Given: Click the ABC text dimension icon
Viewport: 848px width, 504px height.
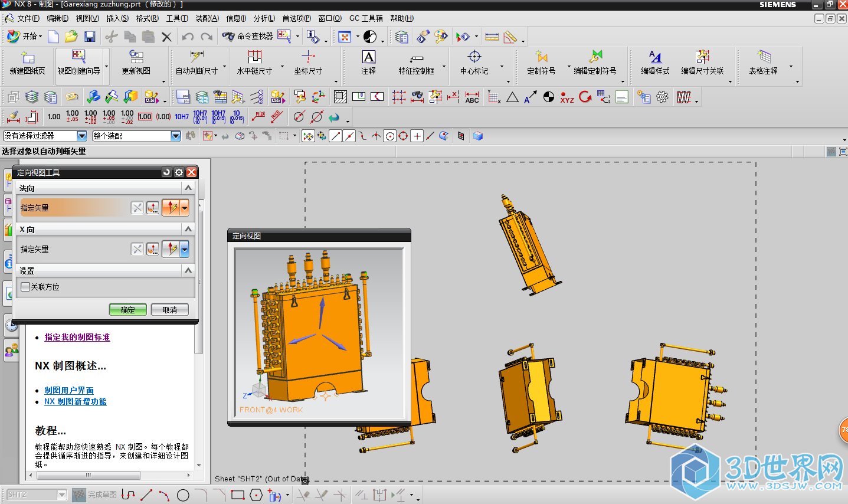Looking at the screenshot, I should 472,97.
